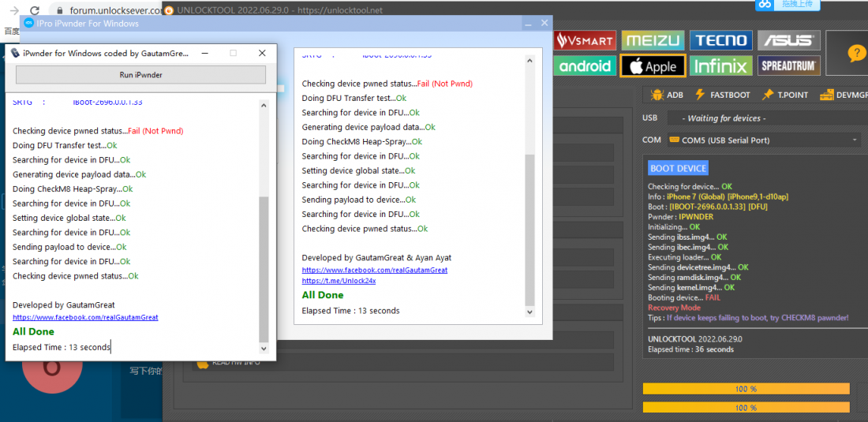Open FASTBOOT in UnlockTool toolbar

pyautogui.click(x=722, y=95)
